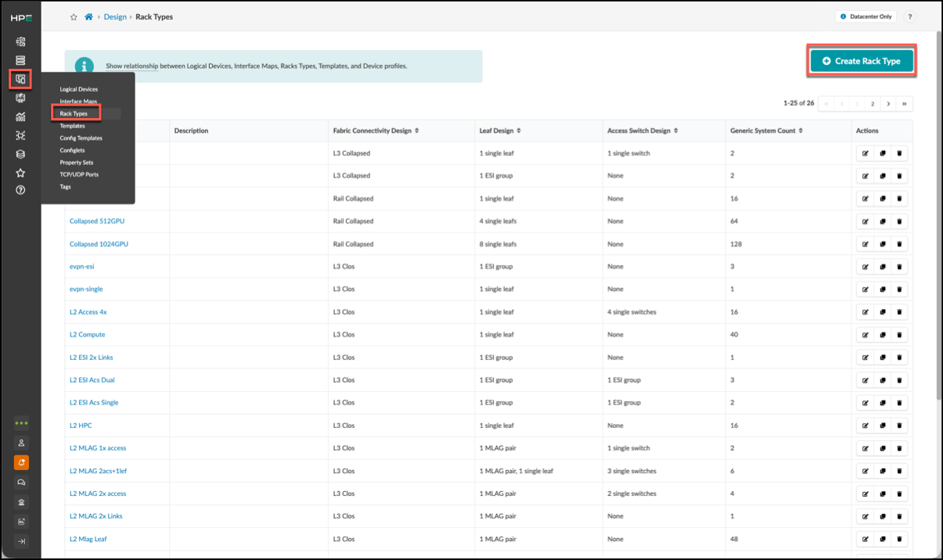The height and width of the screenshot is (560, 943).
Task: Toggle the Datacenter Only switch
Action: tap(866, 16)
